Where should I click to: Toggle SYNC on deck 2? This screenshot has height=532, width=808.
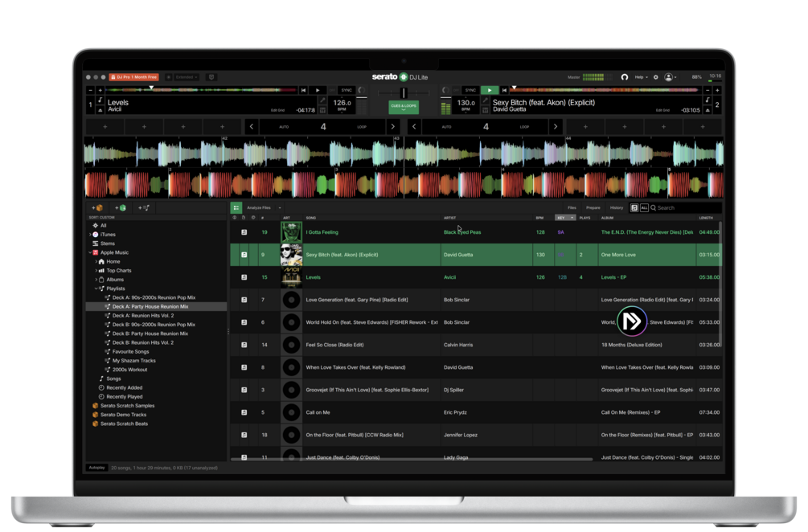click(x=470, y=90)
